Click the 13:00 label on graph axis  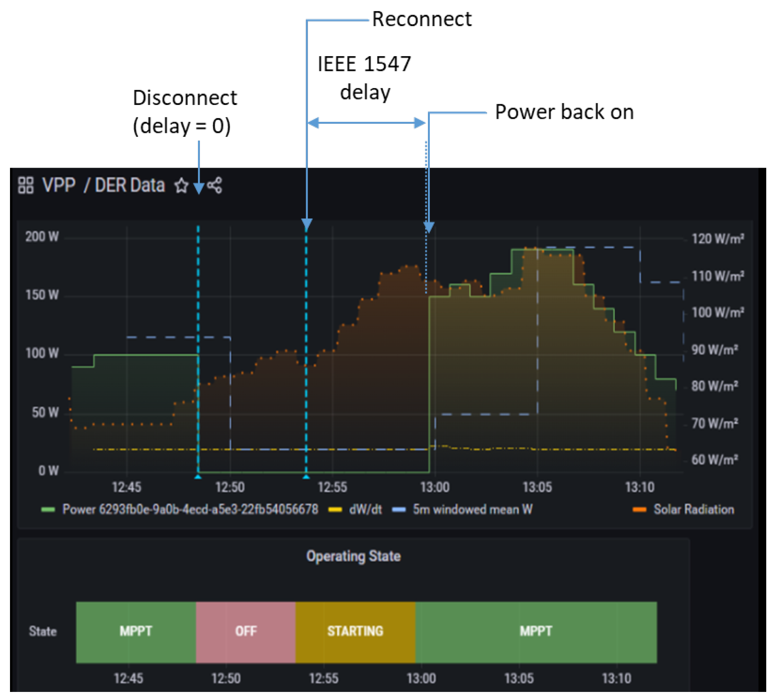pyautogui.click(x=435, y=488)
